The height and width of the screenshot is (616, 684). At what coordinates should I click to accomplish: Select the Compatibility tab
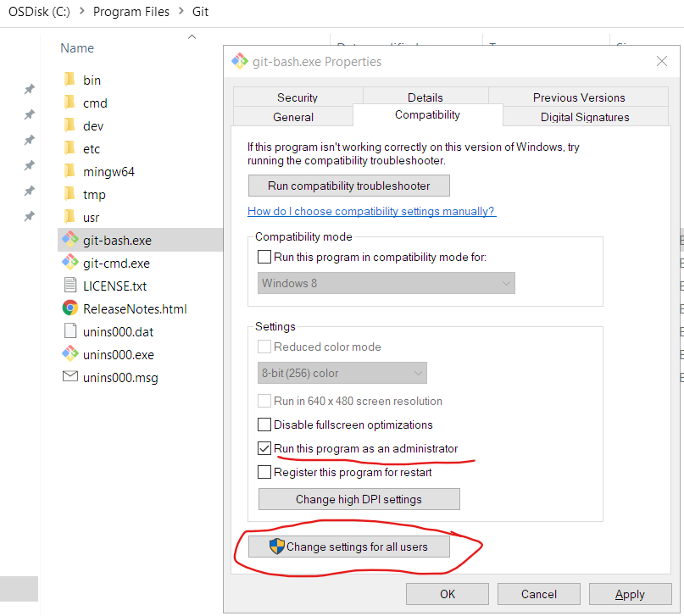point(427,114)
